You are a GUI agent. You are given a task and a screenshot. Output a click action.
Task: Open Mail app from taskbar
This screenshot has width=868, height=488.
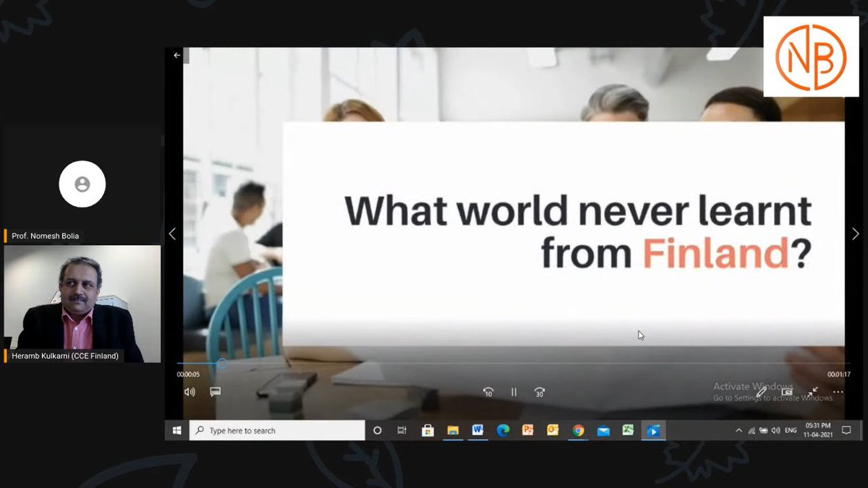click(x=603, y=430)
